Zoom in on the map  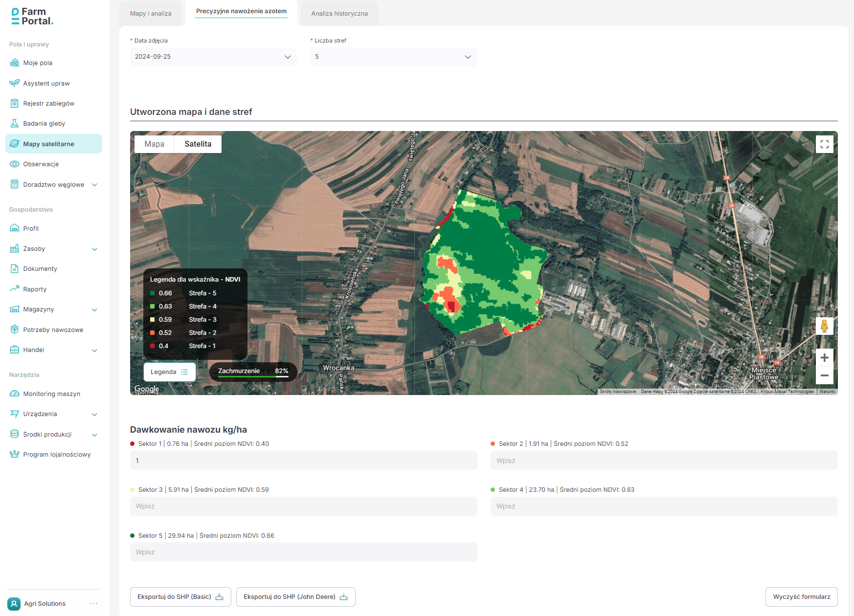click(825, 357)
